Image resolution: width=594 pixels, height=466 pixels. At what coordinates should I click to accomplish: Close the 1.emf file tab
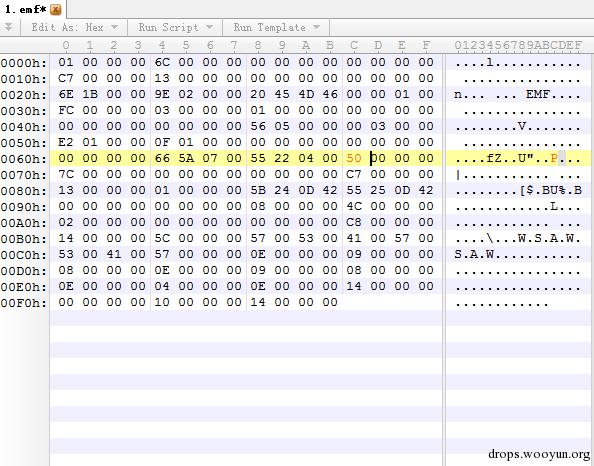click(56, 9)
